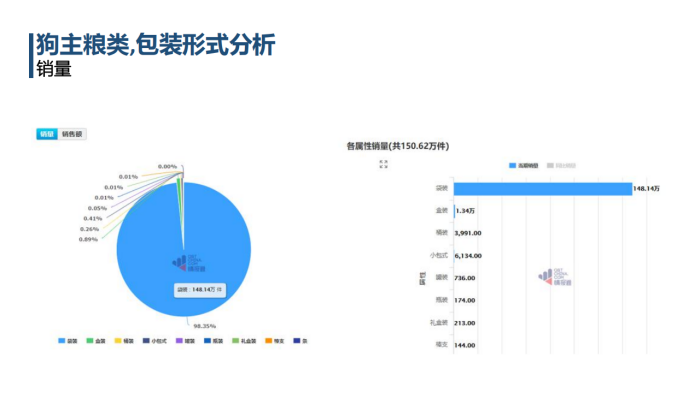Click the fullscreen expand icon above bar chart
Image resolution: width=700 pixels, height=393 pixels.
[383, 164]
